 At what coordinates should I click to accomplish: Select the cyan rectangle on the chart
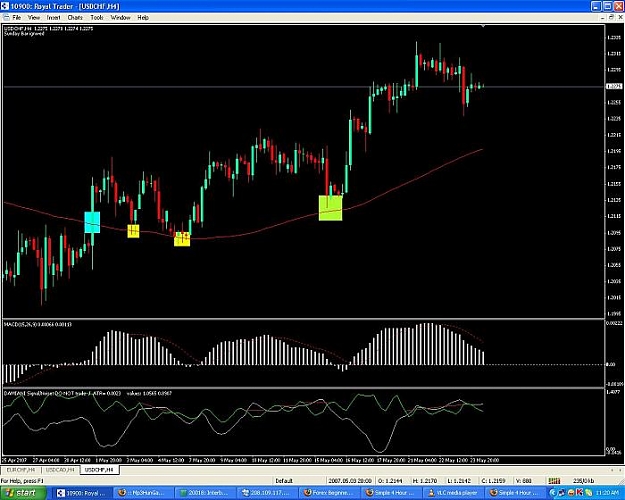92,222
